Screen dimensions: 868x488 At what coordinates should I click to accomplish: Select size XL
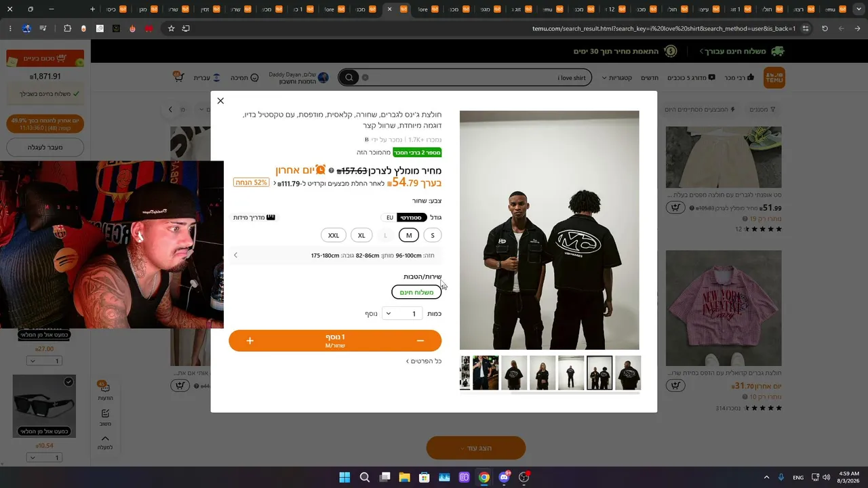click(361, 235)
